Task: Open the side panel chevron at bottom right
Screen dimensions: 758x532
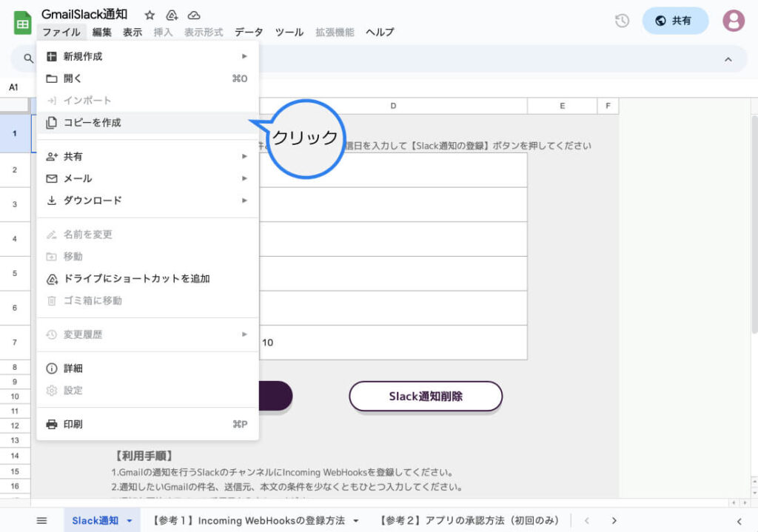Action: pos(739,522)
